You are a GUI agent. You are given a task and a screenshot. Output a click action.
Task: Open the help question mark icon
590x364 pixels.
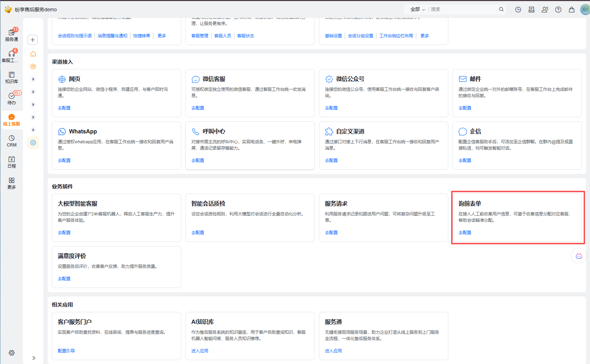tap(558, 10)
